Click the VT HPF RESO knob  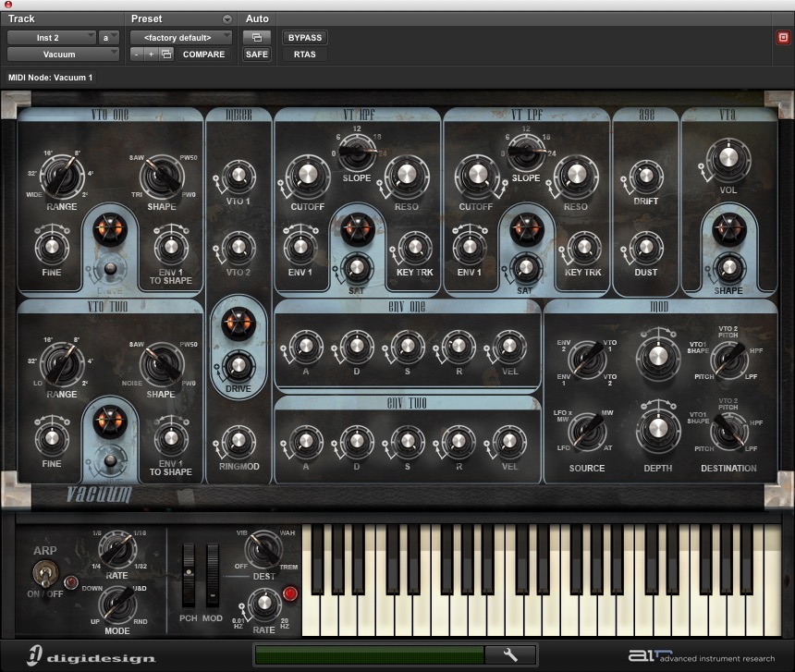406,176
